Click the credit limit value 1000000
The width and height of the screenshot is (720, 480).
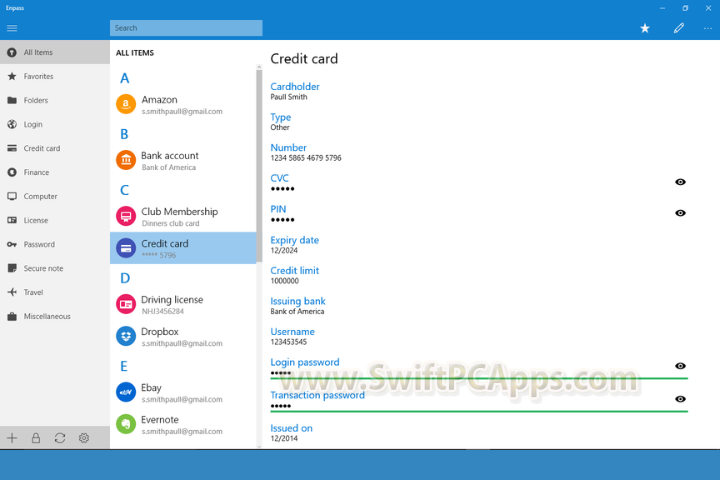284,281
